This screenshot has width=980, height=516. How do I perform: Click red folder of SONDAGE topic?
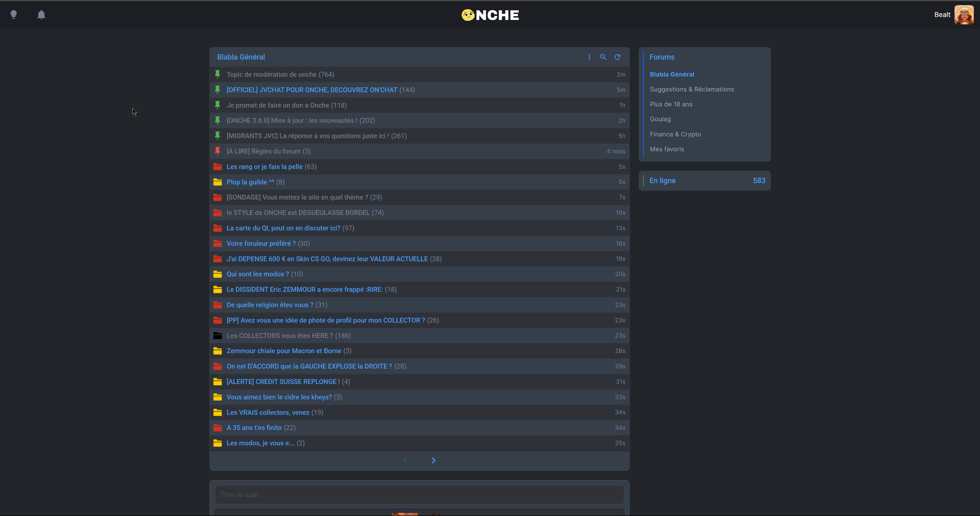pyautogui.click(x=217, y=197)
